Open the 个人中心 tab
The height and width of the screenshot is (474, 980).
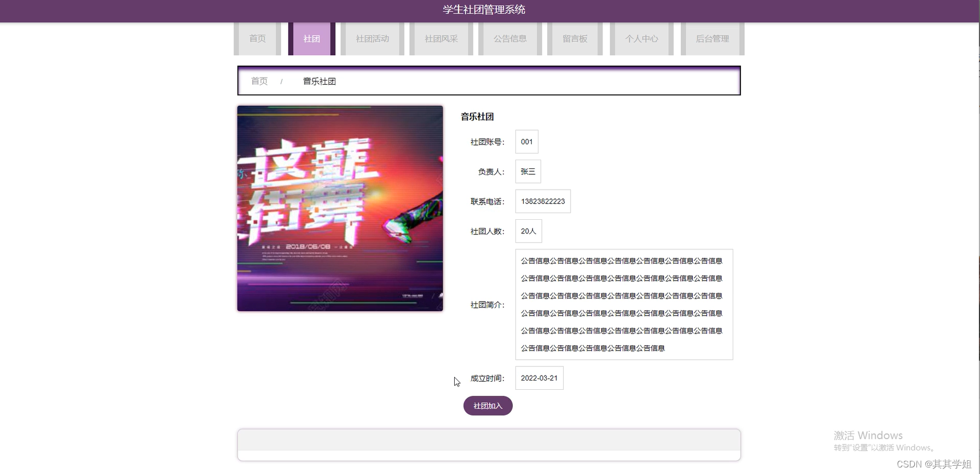point(642,39)
